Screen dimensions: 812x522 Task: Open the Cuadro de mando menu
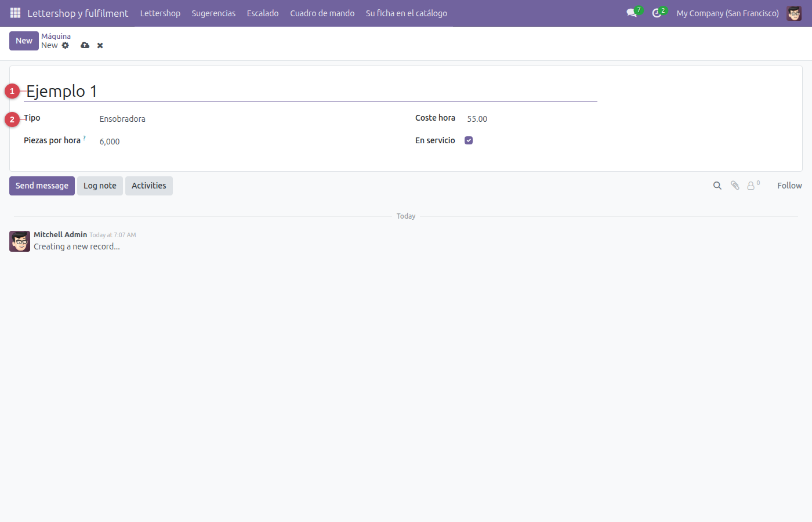pos(322,13)
